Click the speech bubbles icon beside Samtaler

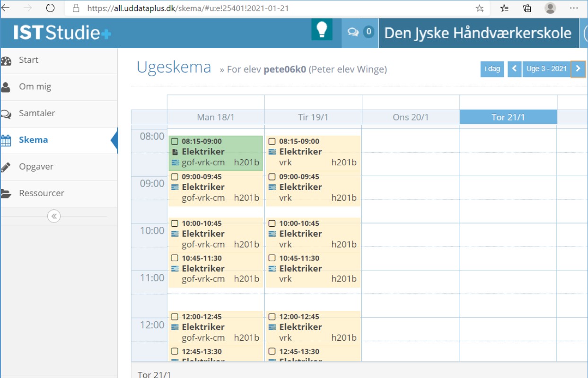[x=6, y=114]
